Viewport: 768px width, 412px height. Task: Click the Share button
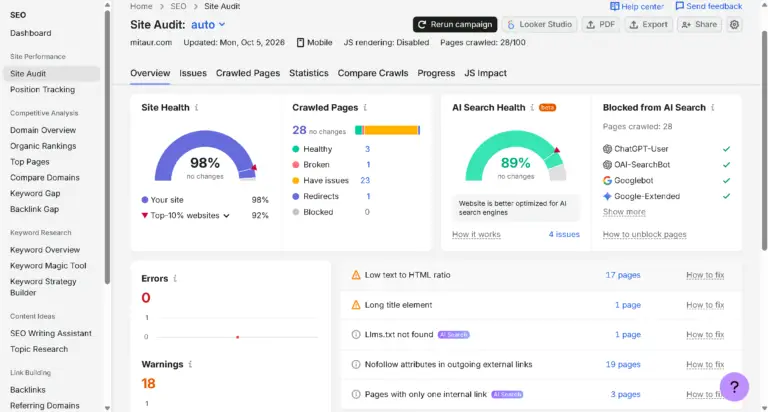click(x=699, y=24)
